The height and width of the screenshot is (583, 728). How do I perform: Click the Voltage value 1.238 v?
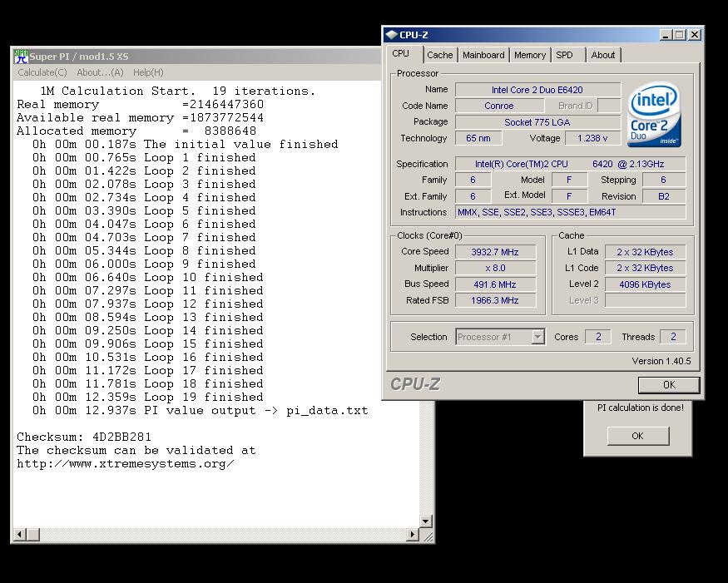[x=592, y=138]
